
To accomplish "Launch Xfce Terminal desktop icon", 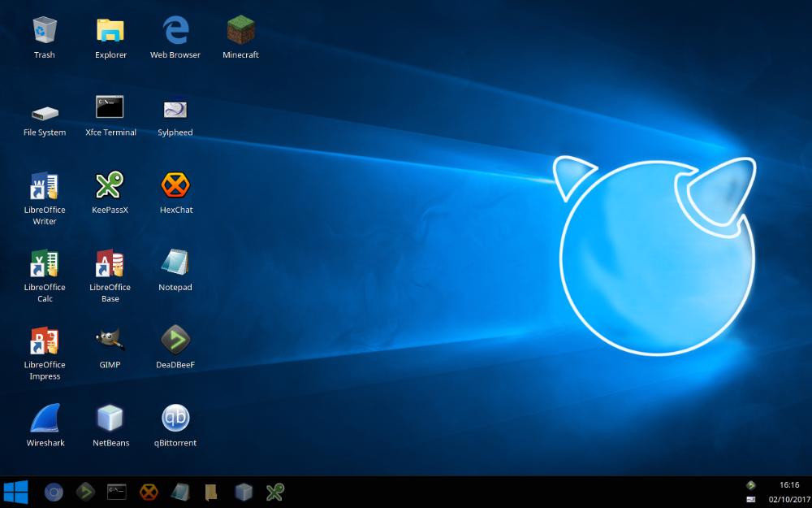I will coord(110,106).
